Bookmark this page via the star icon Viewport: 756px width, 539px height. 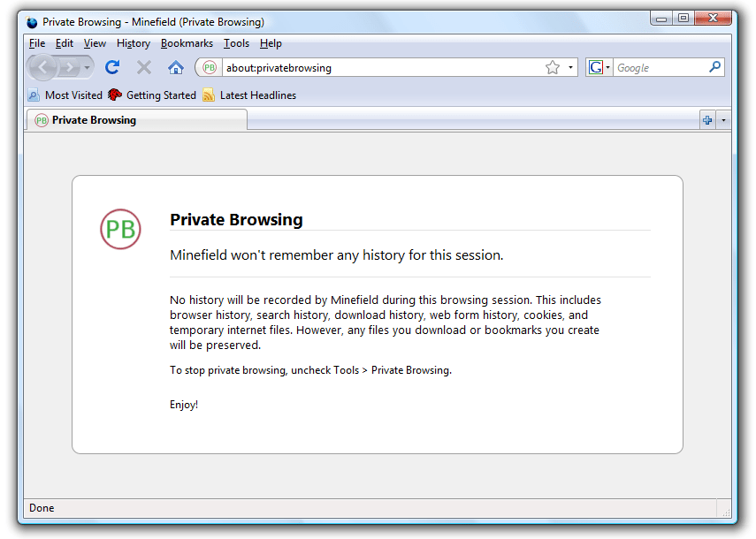pyautogui.click(x=550, y=67)
